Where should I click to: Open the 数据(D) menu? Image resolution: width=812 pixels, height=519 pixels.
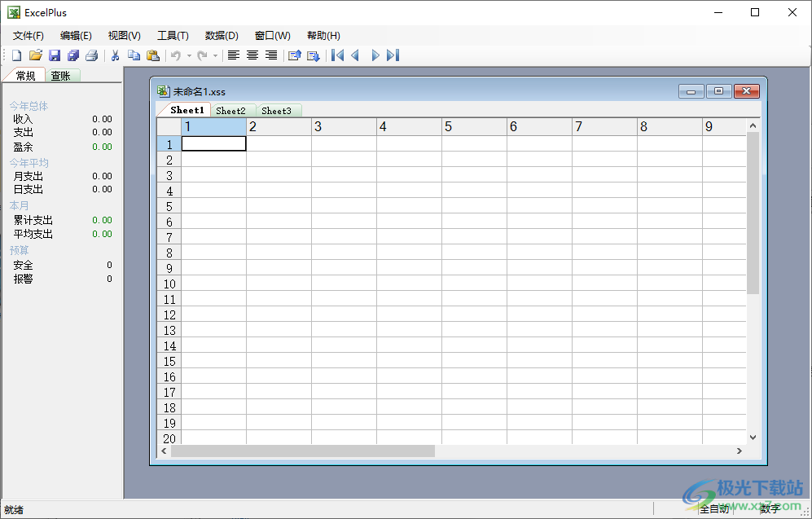point(222,36)
